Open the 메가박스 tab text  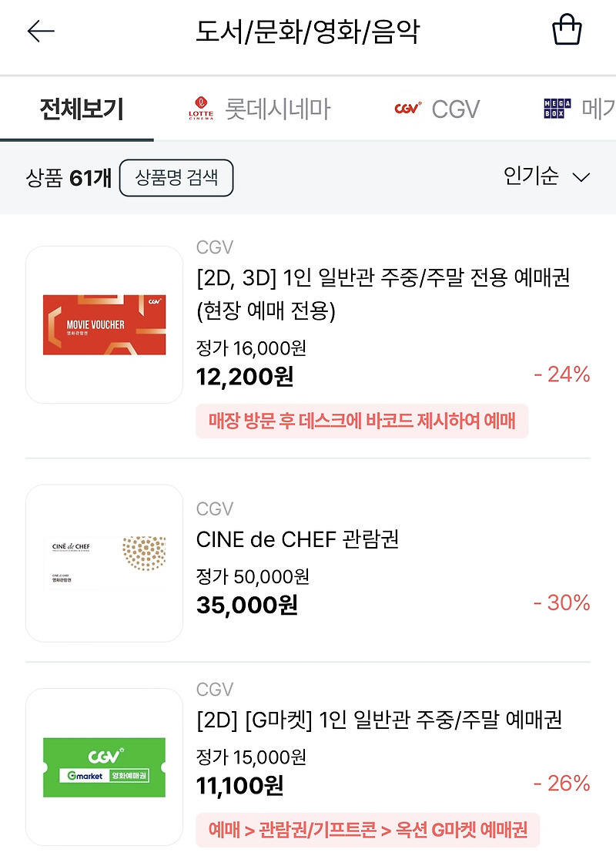(599, 109)
